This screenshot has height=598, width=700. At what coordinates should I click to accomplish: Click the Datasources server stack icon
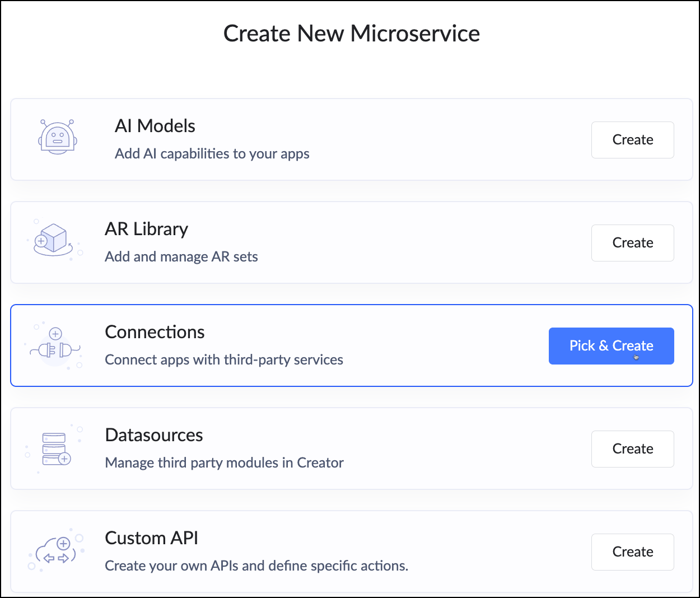[x=55, y=448]
